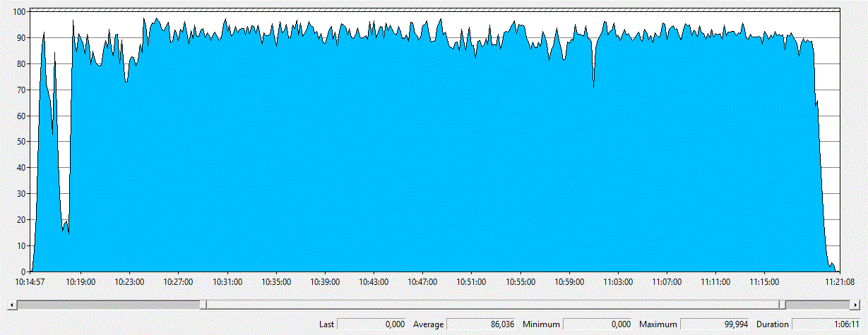Viewport: 868px width, 335px height.
Task: Click the right handle of the time range slider
Action: (781, 305)
